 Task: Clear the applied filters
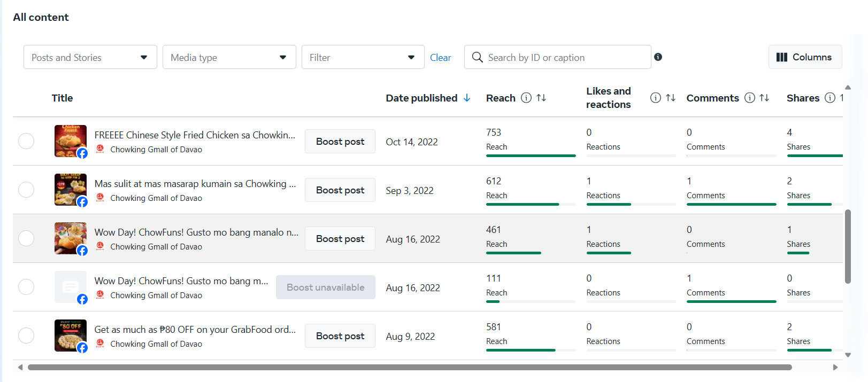coord(440,58)
